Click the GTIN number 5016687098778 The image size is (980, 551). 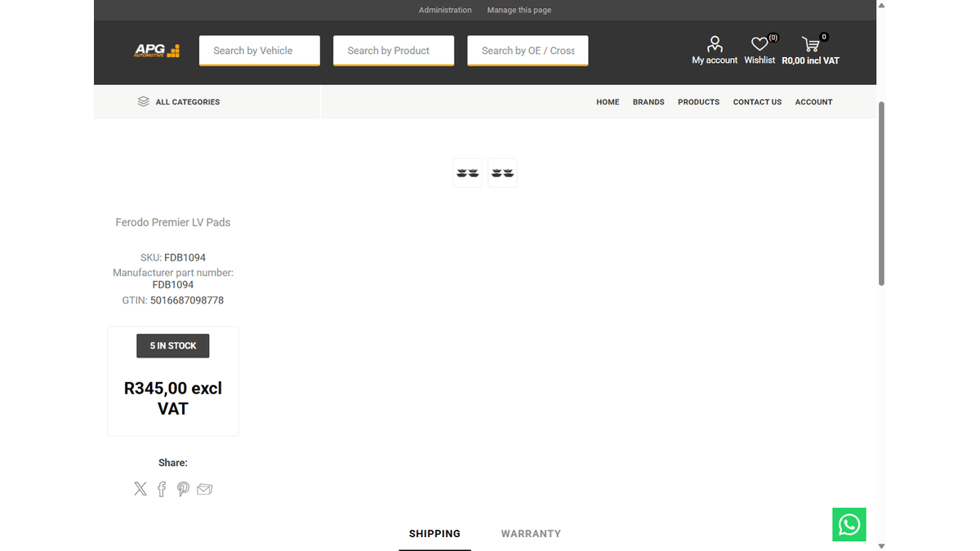[x=187, y=300]
